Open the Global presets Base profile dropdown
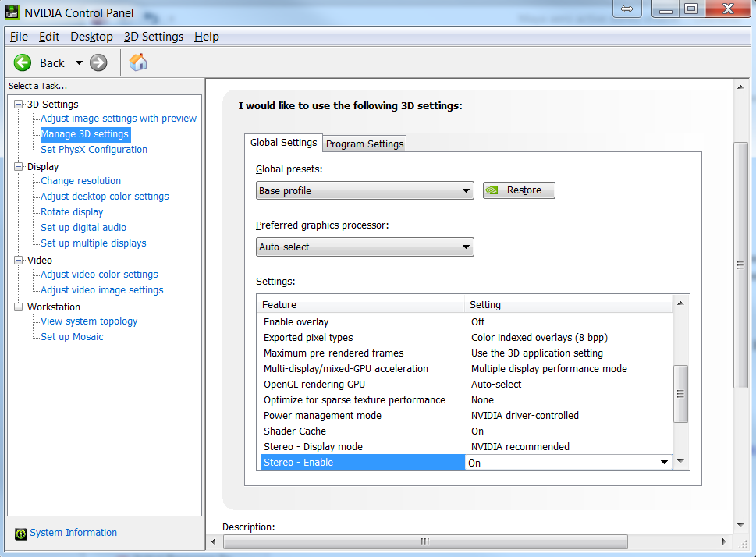The width and height of the screenshot is (756, 557). [364, 190]
